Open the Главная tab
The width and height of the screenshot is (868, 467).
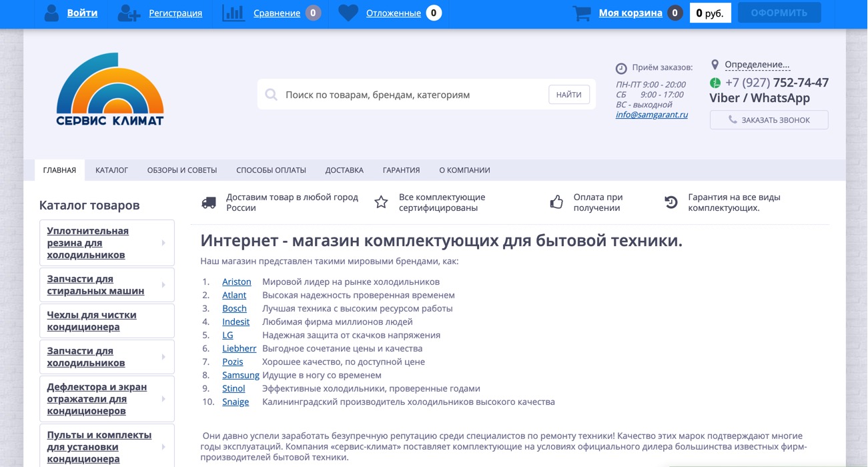click(59, 170)
